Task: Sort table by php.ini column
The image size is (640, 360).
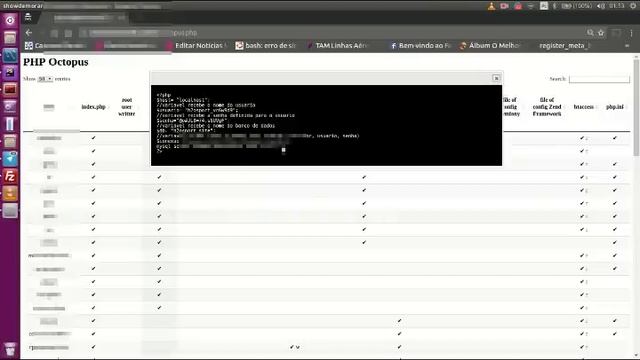Action: point(615,107)
